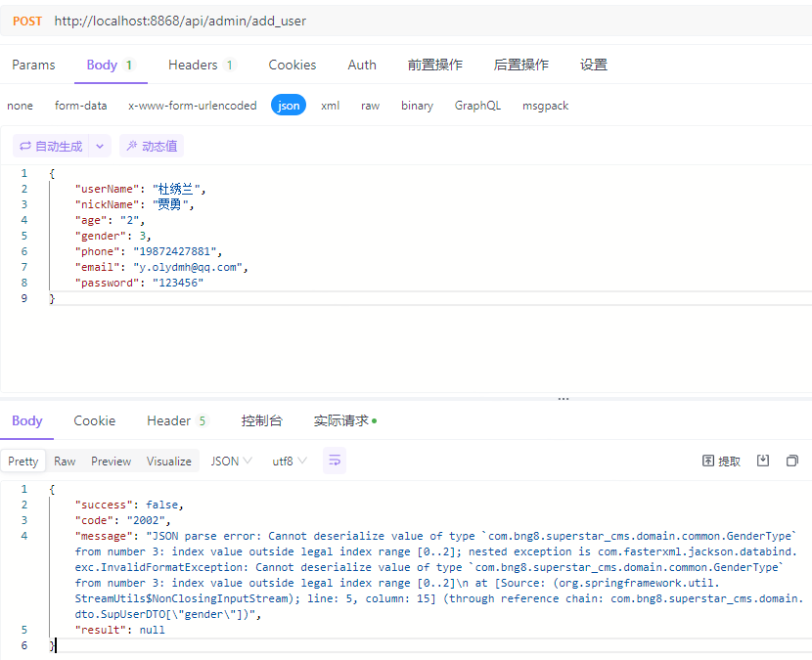This screenshot has width=812, height=660.
Task: Open the Cookies tab
Action: coord(293,65)
